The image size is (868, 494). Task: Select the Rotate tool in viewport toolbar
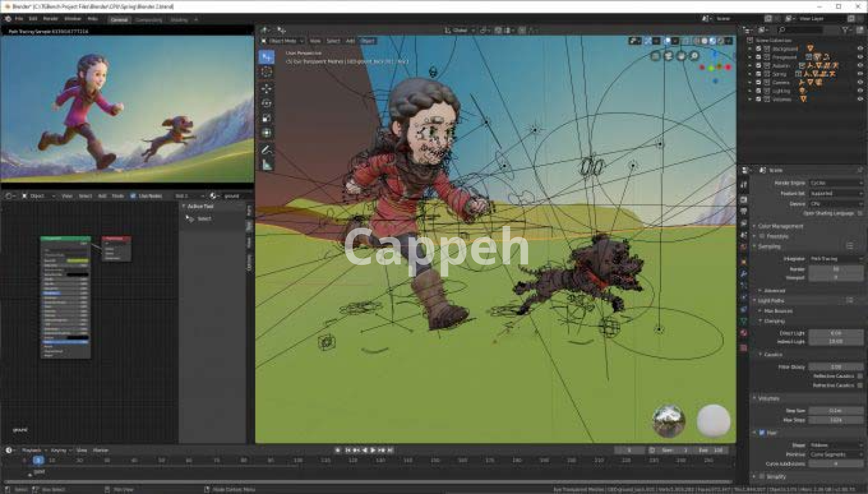(x=267, y=103)
